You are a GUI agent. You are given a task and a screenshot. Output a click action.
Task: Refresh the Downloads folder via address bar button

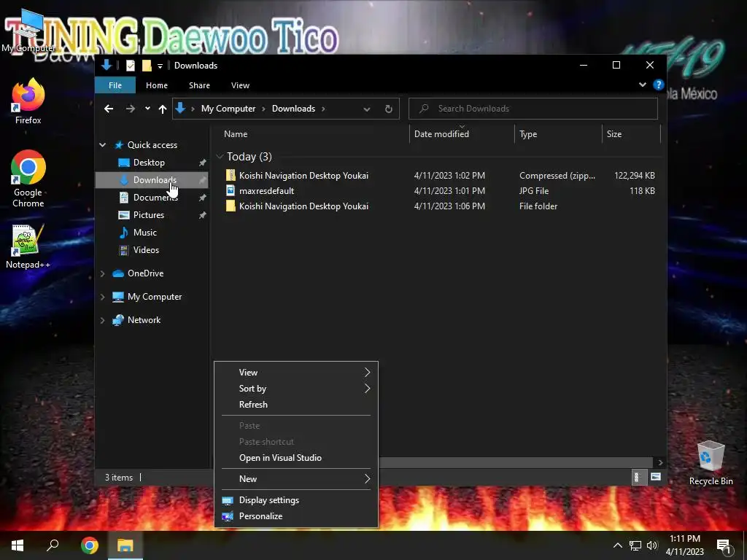click(389, 109)
